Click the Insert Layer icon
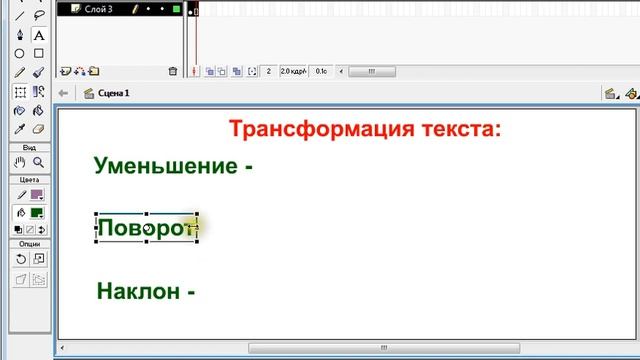This screenshot has width=640, height=360. coord(65,71)
